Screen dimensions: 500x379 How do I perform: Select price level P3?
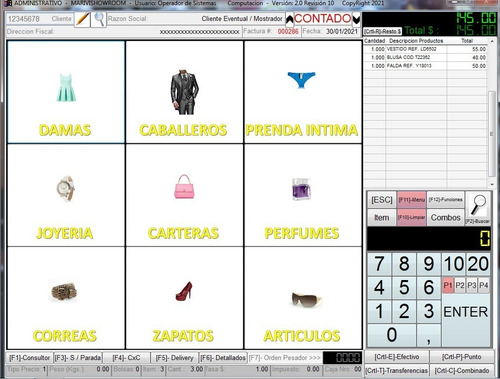472,285
